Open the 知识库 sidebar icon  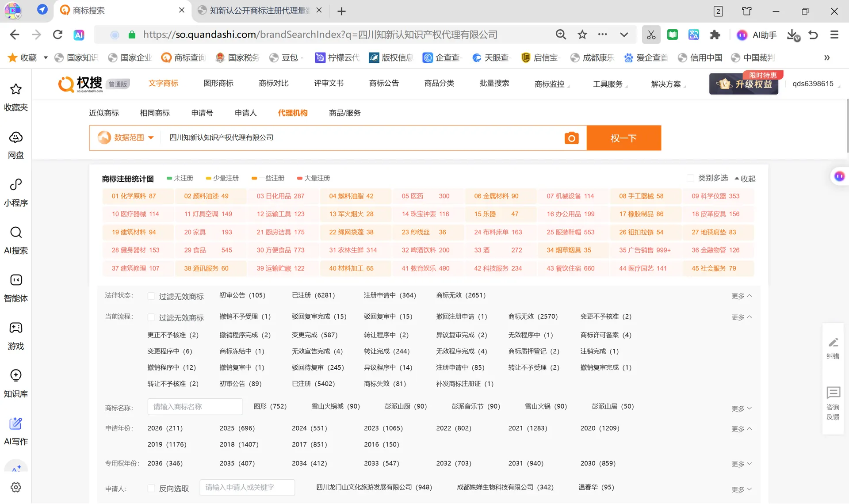point(16,384)
